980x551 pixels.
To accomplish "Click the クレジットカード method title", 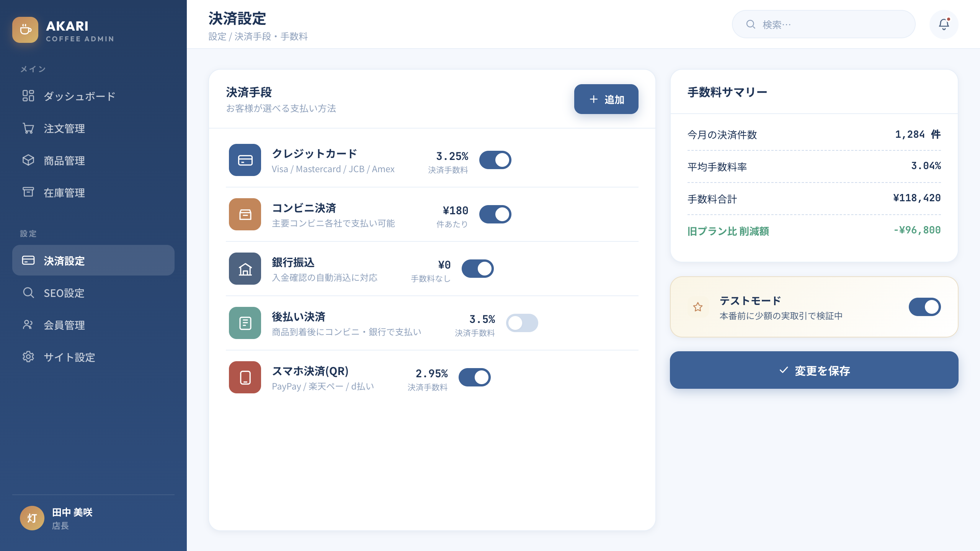I will tap(314, 153).
